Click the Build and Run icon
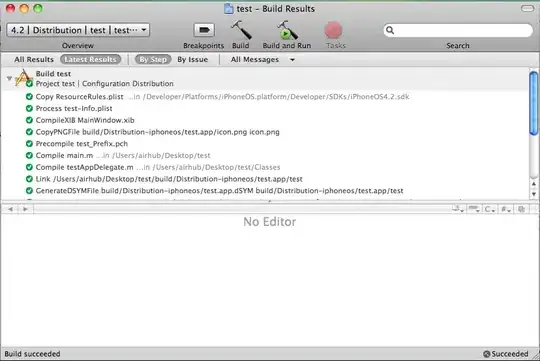The image size is (540, 361). click(x=287, y=30)
